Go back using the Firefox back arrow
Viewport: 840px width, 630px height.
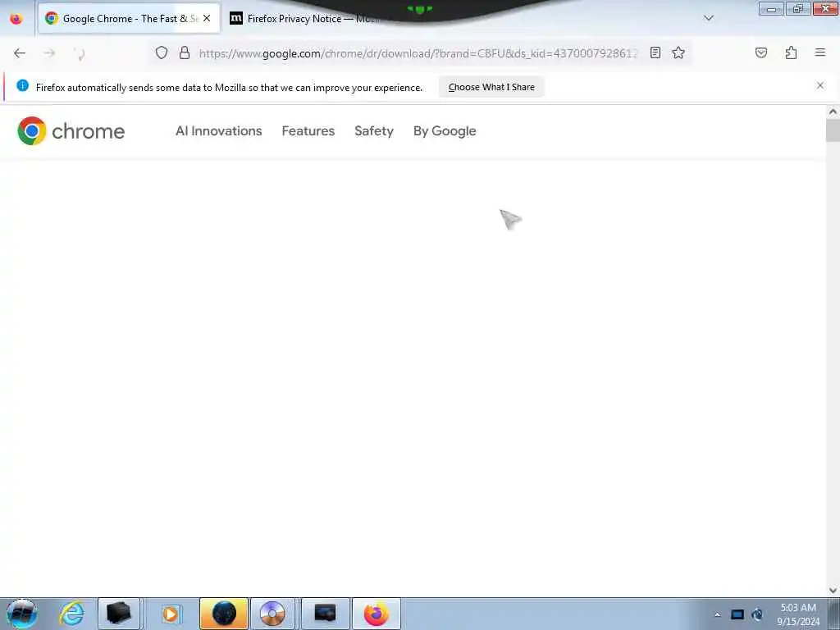[20, 53]
